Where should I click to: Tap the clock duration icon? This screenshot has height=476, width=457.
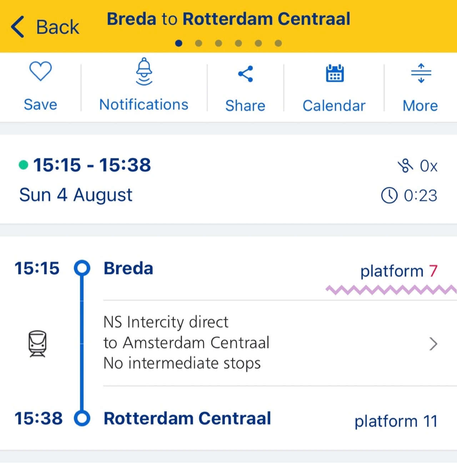pyautogui.click(x=389, y=195)
